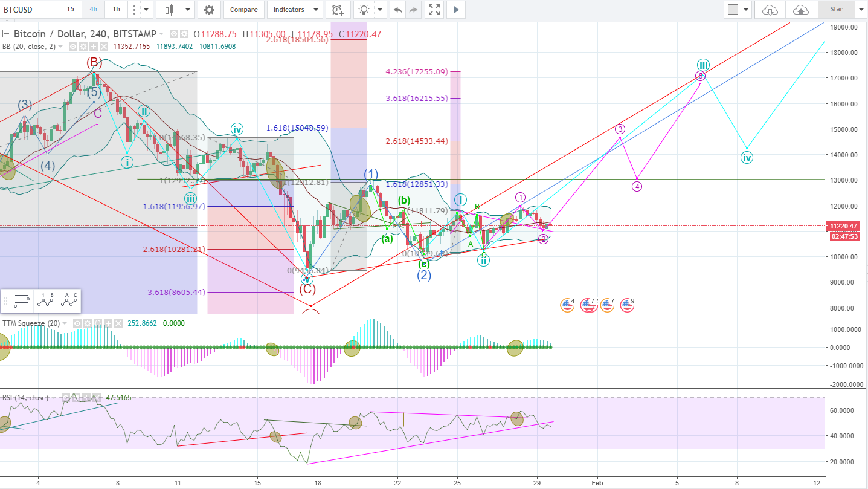Click the cyan circled iv future label

[x=747, y=158]
